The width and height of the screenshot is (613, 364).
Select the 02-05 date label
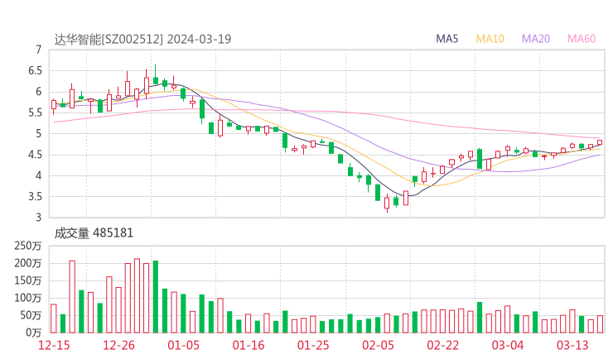pos(378,345)
